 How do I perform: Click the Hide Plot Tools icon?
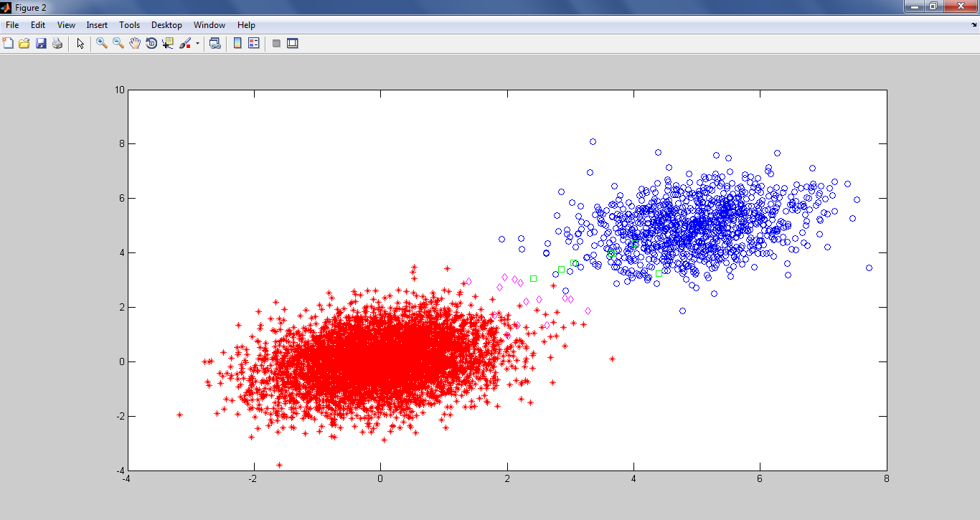[276, 43]
